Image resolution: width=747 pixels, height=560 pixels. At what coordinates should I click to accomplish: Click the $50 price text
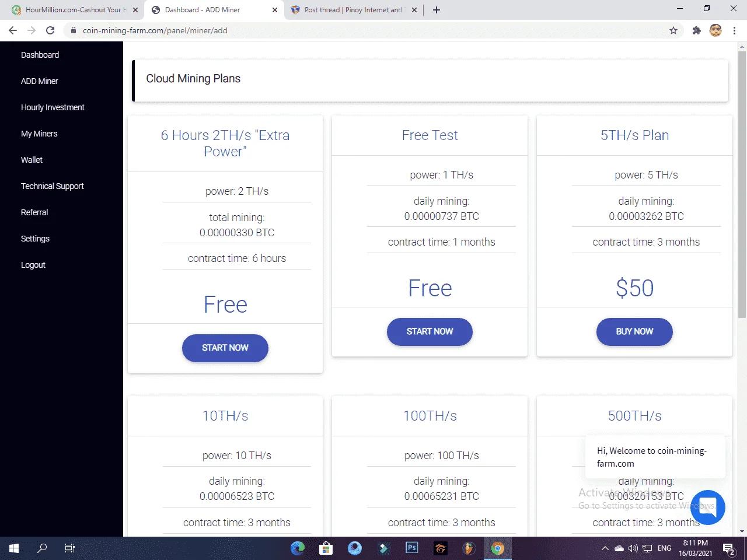point(635,288)
